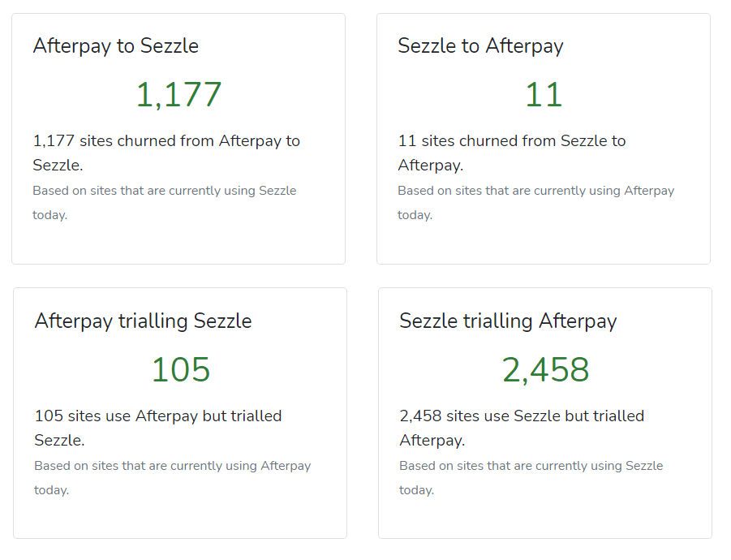Click the green 2,458 figure

pos(545,370)
